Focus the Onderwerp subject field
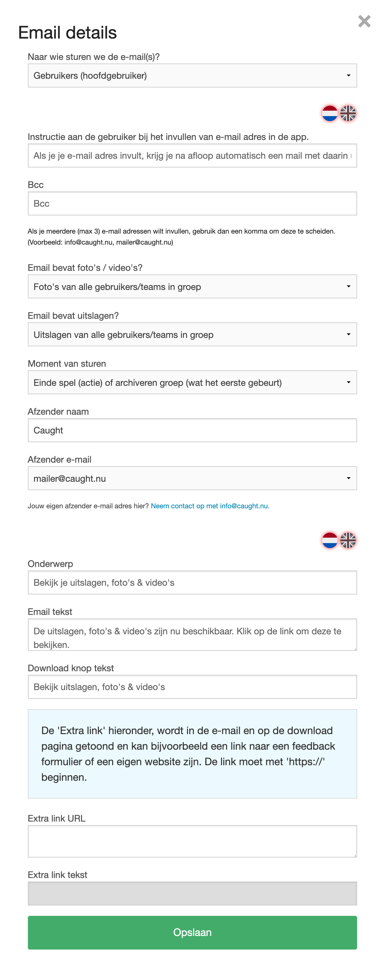Viewport: 385px width, 980px height. tap(192, 582)
